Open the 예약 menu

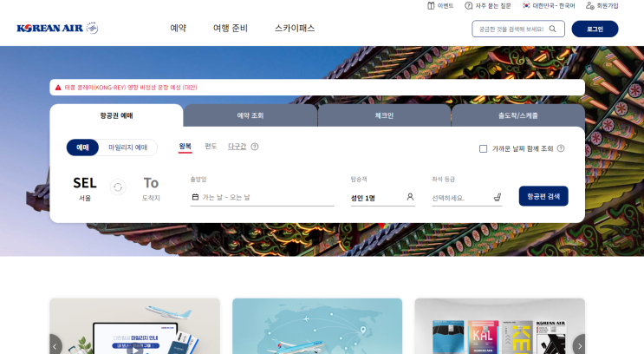pos(179,28)
